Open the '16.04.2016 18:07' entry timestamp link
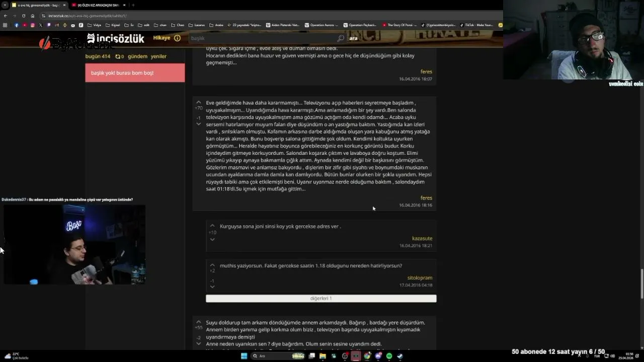This screenshot has width=644, height=362. tap(416, 79)
